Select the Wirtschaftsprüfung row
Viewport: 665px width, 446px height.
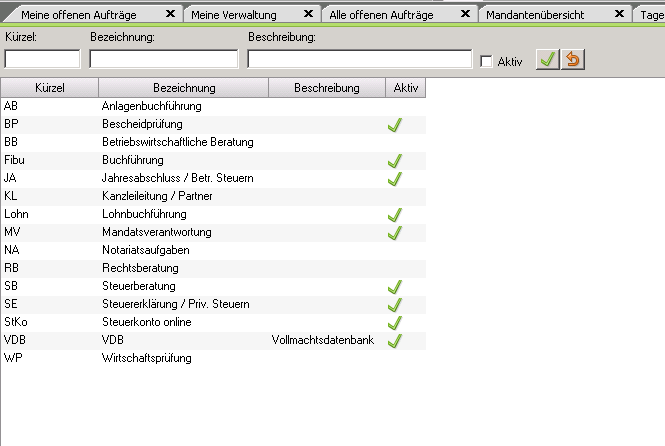(x=146, y=358)
